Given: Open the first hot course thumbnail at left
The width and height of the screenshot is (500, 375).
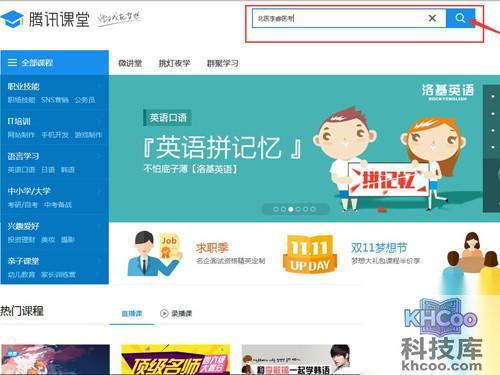Looking at the screenshot, I should pyautogui.click(x=55, y=360).
